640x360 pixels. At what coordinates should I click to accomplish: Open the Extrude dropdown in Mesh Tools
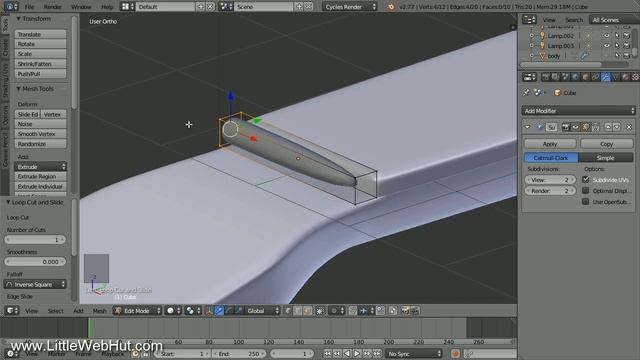pyautogui.click(x=40, y=167)
